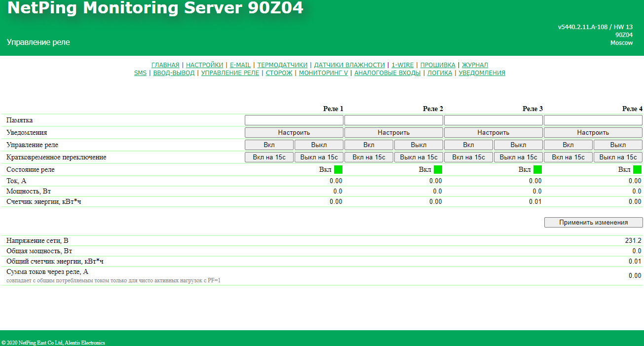This screenshot has height=346, width=644.
Task: Turn on Реле 1 with Вкл button
Action: [x=269, y=145]
